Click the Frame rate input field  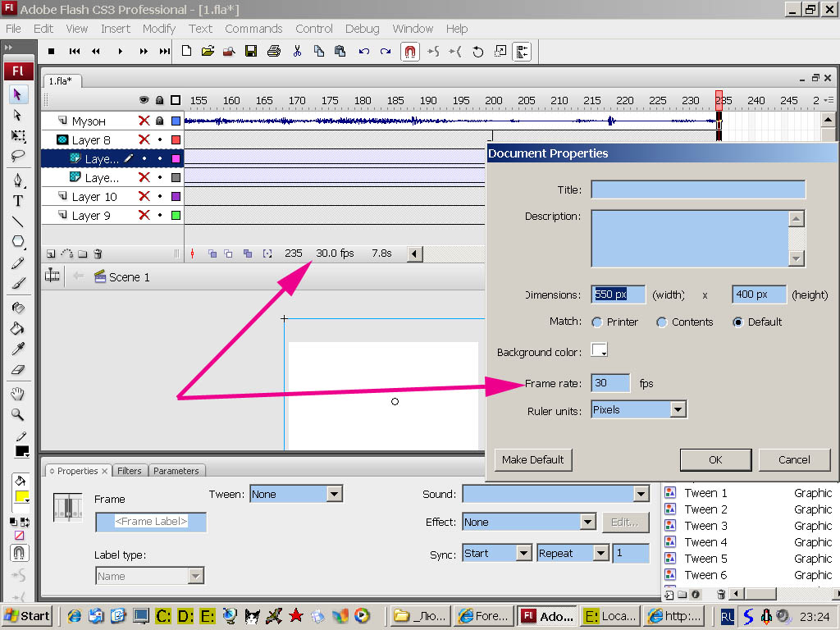click(x=610, y=383)
